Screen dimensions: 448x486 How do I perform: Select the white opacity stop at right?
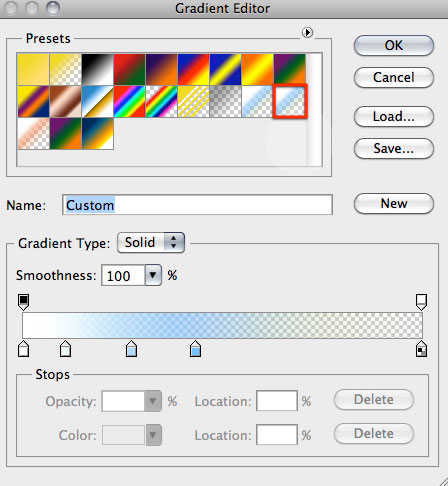(421, 302)
